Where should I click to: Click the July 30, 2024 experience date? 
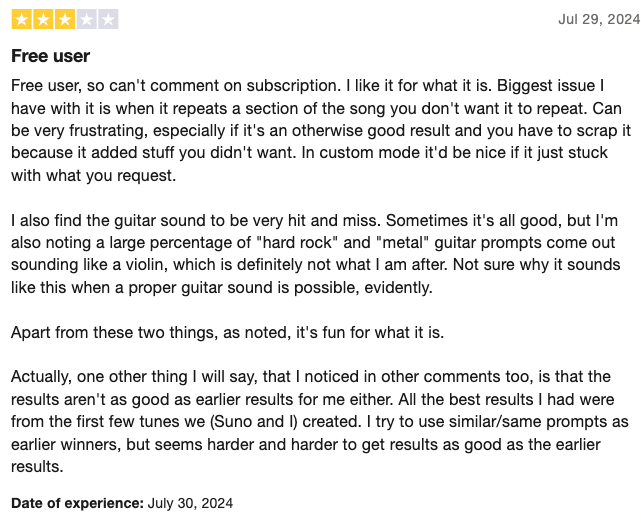pyautogui.click(x=190, y=503)
